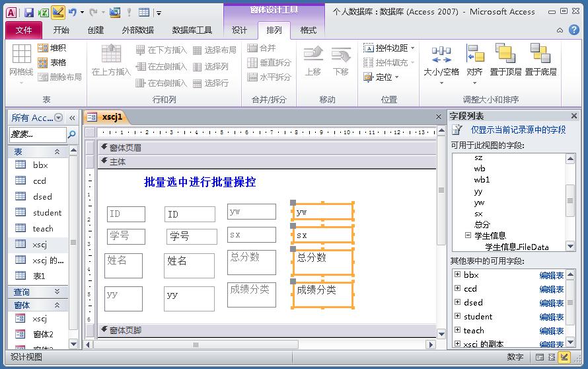Expand the 查询 group in navigation pane
This screenshot has width=588, height=369.
pyautogui.click(x=57, y=292)
